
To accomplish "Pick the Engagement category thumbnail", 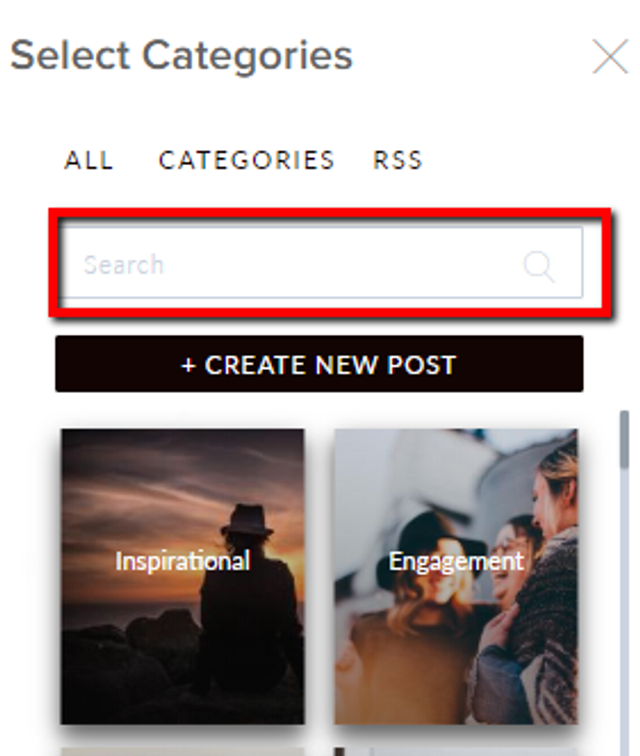I will tap(456, 577).
